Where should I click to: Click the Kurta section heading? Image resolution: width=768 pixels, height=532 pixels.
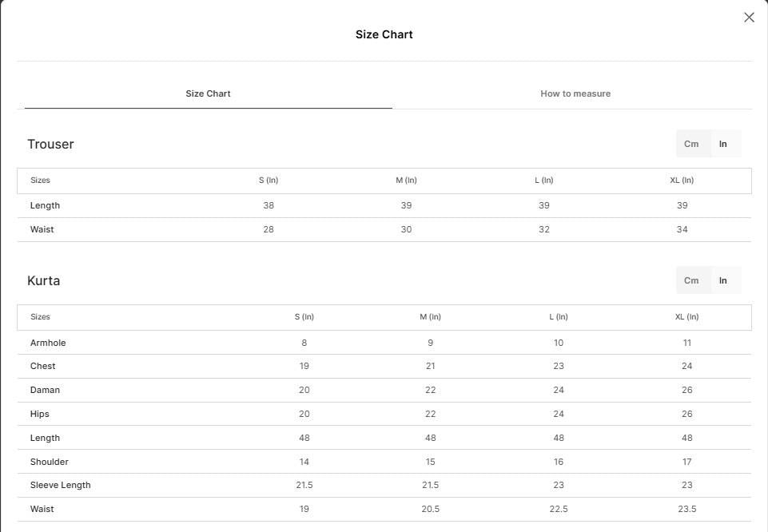tap(44, 280)
